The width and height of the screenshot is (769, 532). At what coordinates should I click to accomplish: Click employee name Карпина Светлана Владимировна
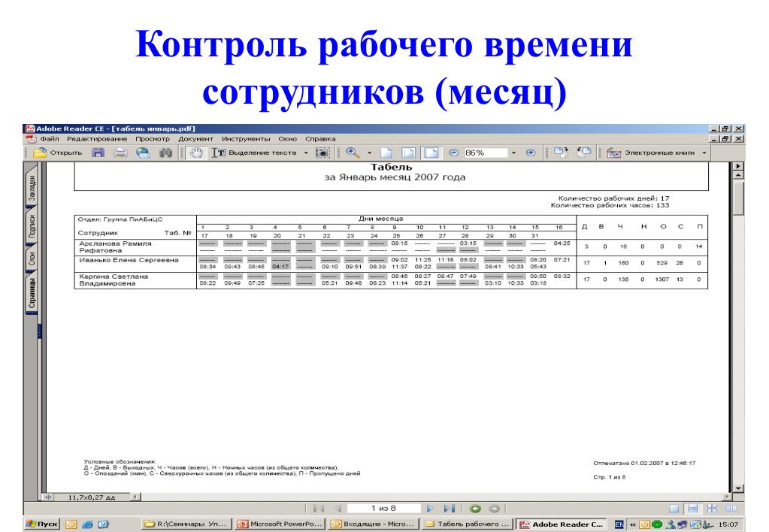[x=114, y=280]
